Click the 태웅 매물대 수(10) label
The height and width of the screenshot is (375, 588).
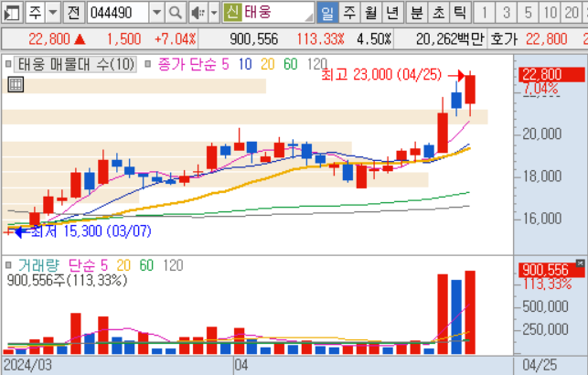click(x=76, y=64)
